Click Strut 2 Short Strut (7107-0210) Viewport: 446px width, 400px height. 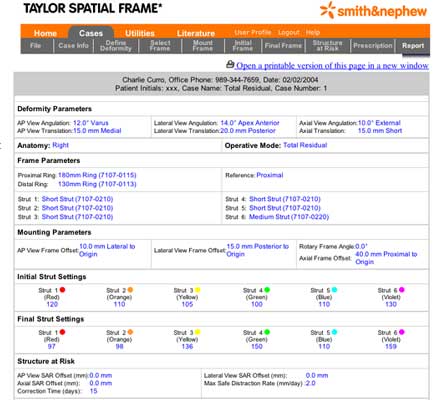77,208
